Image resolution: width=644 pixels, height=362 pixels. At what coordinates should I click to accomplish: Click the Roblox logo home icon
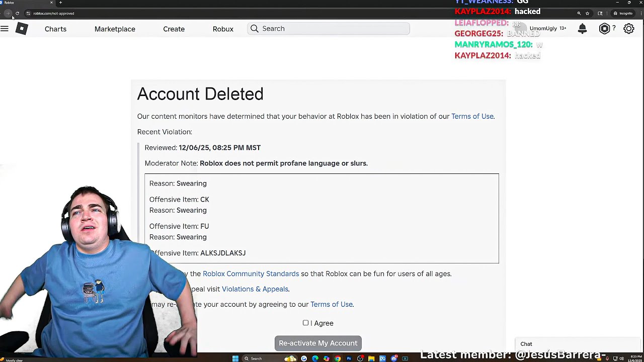[22, 29]
